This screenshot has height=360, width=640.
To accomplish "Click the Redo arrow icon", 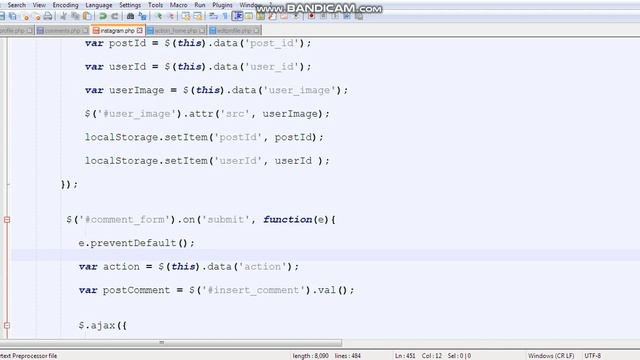I will point(115,16).
